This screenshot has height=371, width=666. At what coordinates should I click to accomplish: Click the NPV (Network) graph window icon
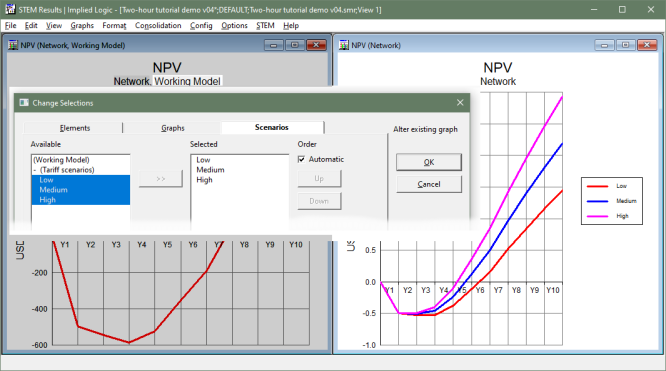tap(344, 45)
